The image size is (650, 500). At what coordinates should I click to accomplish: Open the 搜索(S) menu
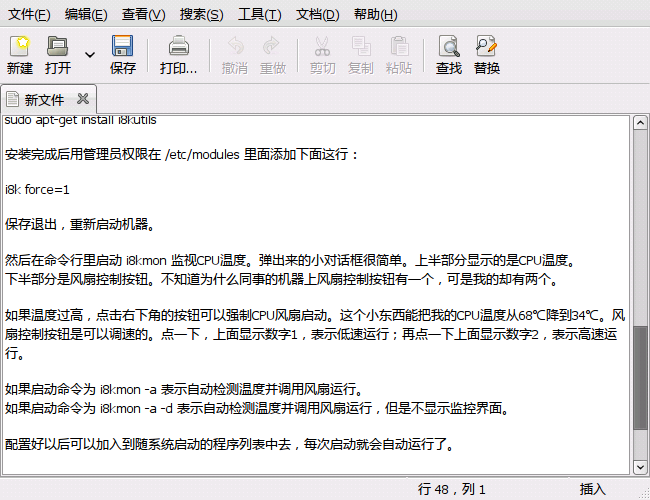coord(201,15)
